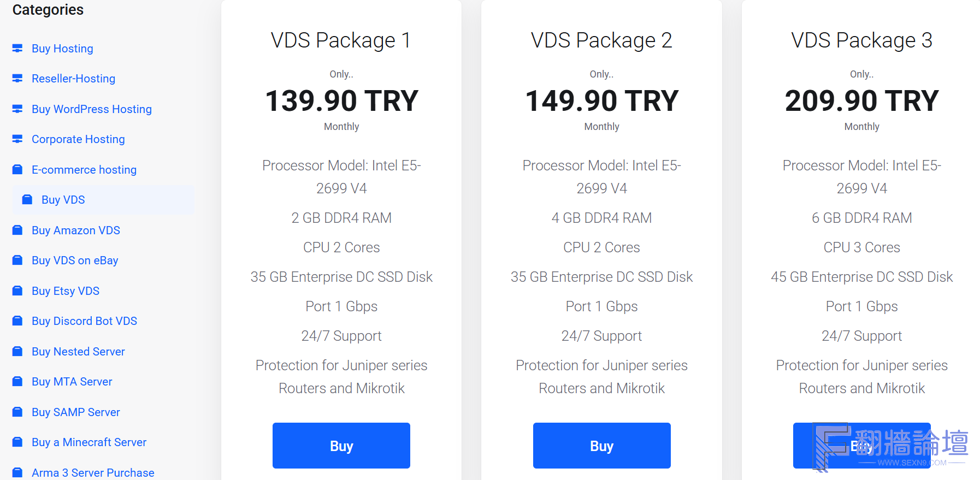
Task: Click the icon next to Buy VDS
Action: (27, 200)
